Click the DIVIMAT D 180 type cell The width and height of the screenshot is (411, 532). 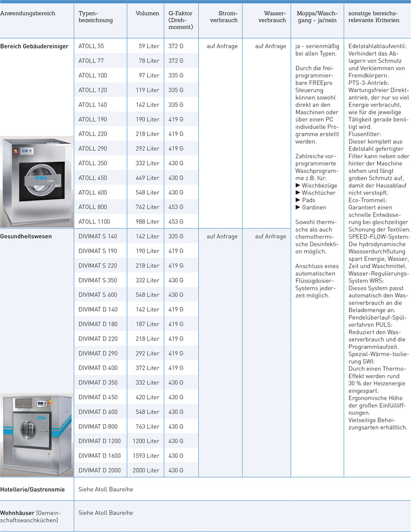tap(98, 324)
